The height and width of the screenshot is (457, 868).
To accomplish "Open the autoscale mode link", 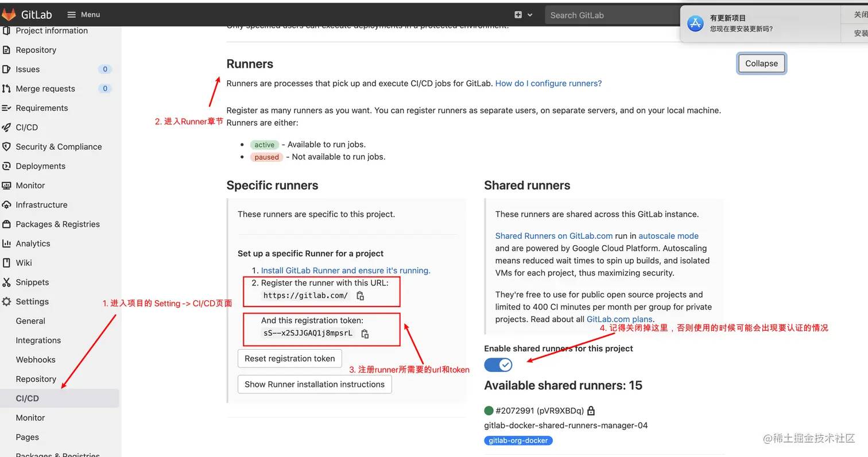I will [668, 236].
